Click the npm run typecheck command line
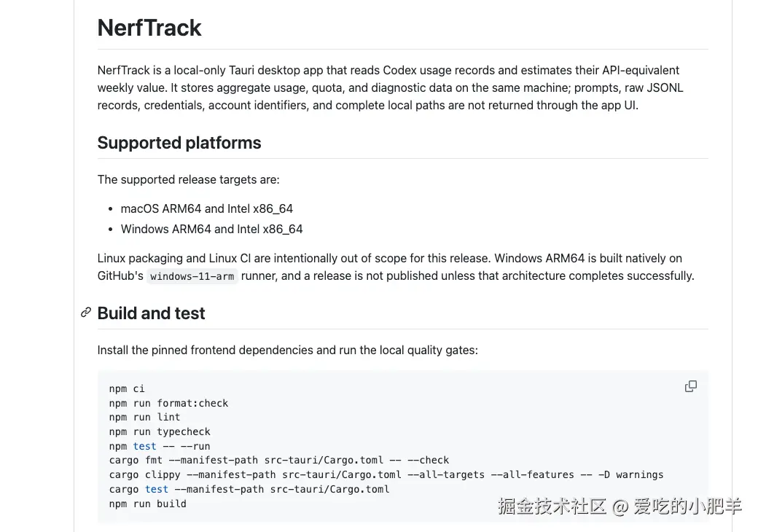This screenshot has width=758, height=532. (160, 431)
